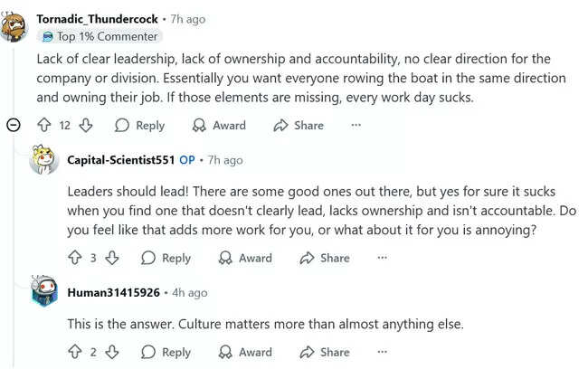Give award to Tornadic_Thundercock's comment
This screenshot has width=588, height=369.
click(219, 126)
